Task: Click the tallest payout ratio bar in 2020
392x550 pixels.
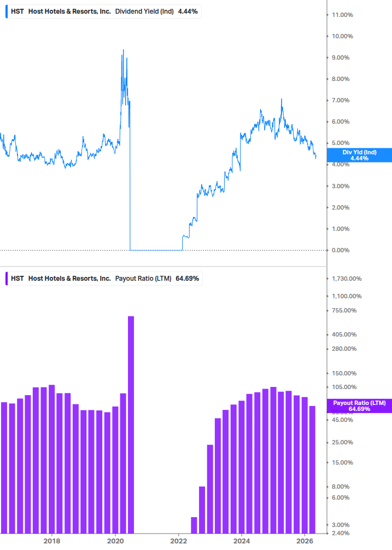Action: tap(131, 425)
